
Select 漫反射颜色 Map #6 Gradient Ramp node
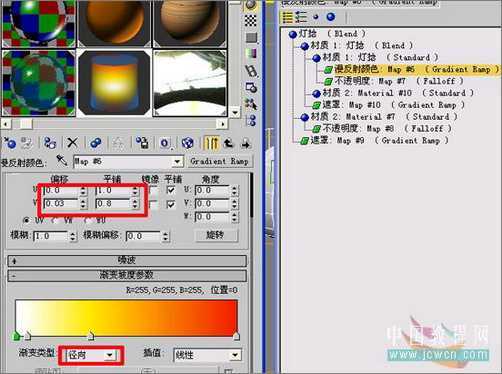pyautogui.click(x=411, y=69)
